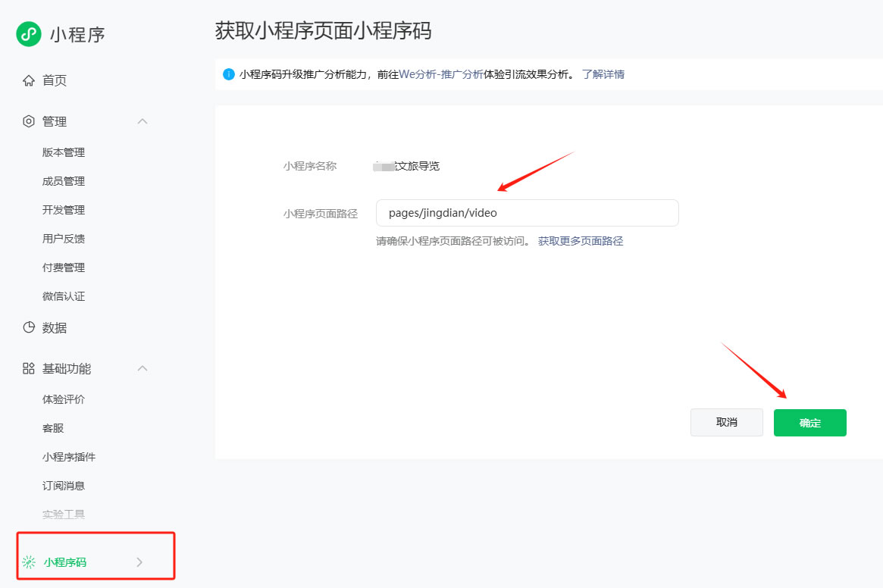The height and width of the screenshot is (588, 883).
Task: Open 付费管理 item
Action: [64, 267]
